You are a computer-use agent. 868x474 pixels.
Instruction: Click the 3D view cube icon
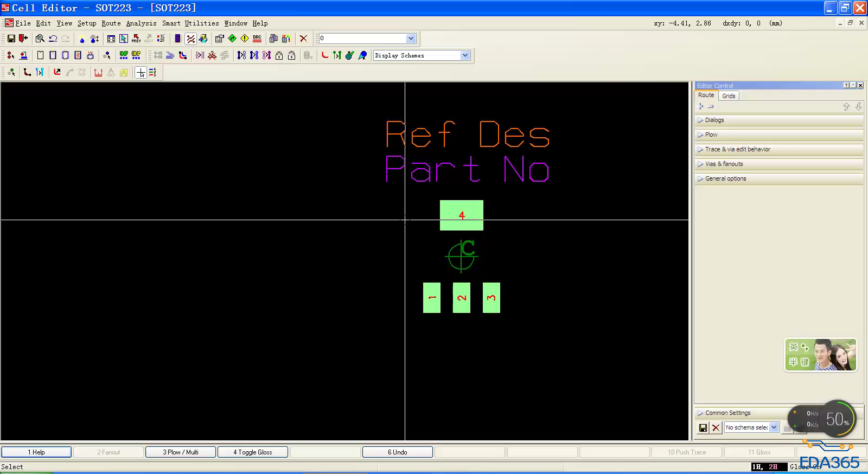[x=203, y=39]
